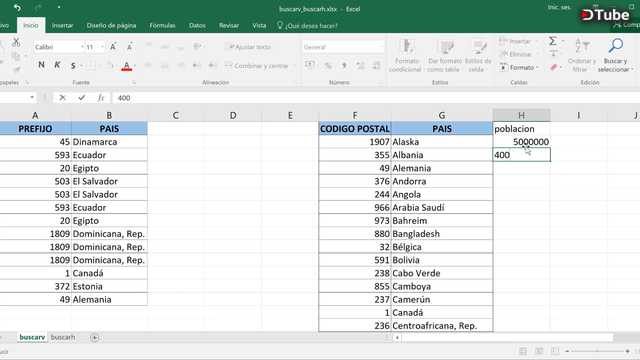Open the Formato cells dropdown

pos(519,67)
